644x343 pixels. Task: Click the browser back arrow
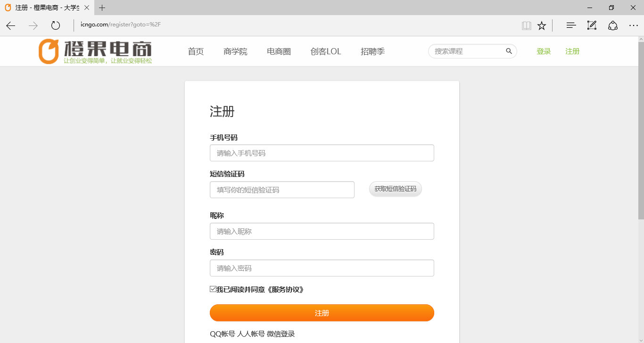click(11, 25)
